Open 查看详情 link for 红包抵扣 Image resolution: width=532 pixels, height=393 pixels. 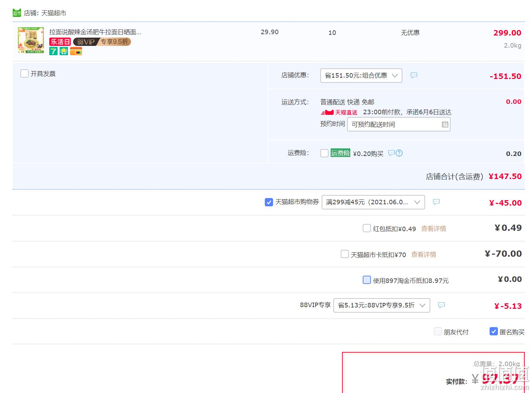click(x=434, y=228)
